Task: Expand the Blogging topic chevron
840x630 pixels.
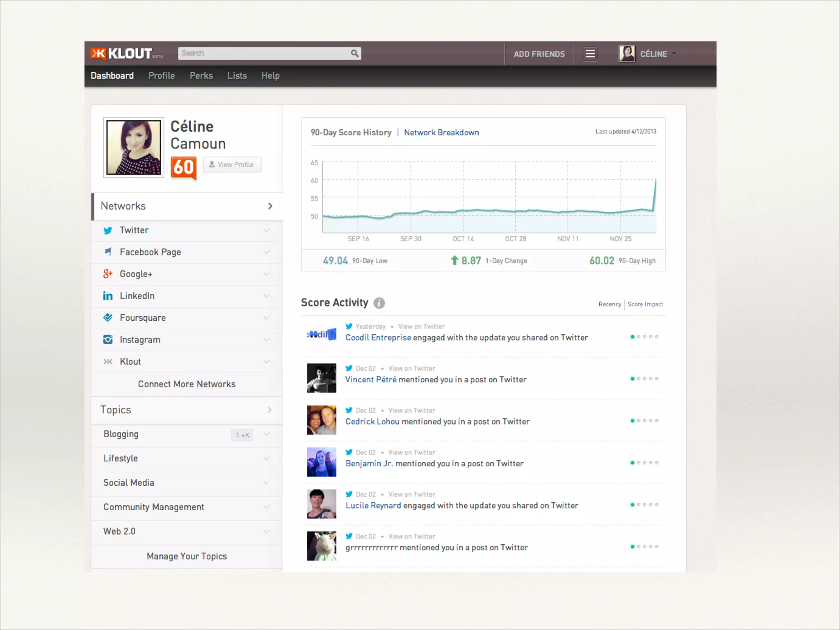Action: pyautogui.click(x=267, y=434)
